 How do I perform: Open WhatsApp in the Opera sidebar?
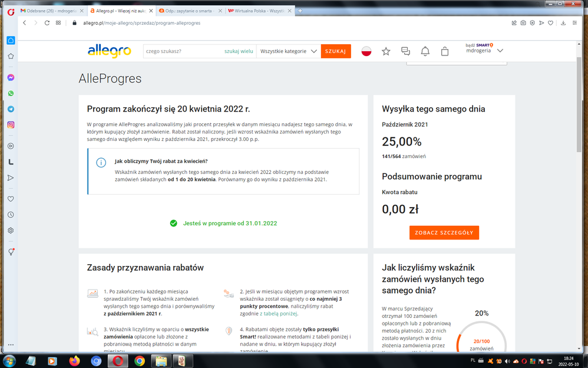click(x=11, y=93)
